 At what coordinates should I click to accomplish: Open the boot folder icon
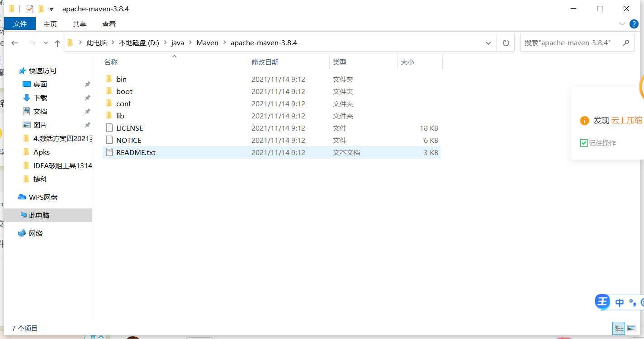click(x=109, y=91)
